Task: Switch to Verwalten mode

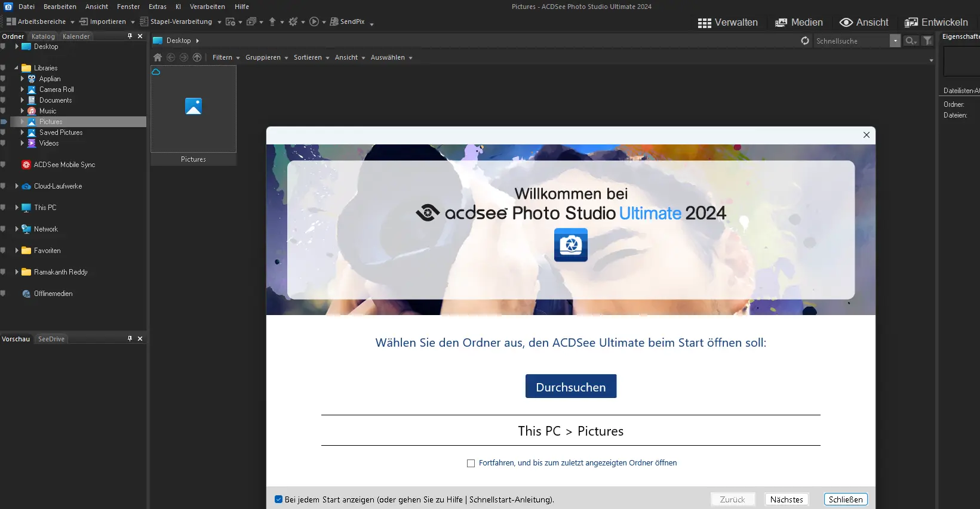Action: click(x=728, y=23)
